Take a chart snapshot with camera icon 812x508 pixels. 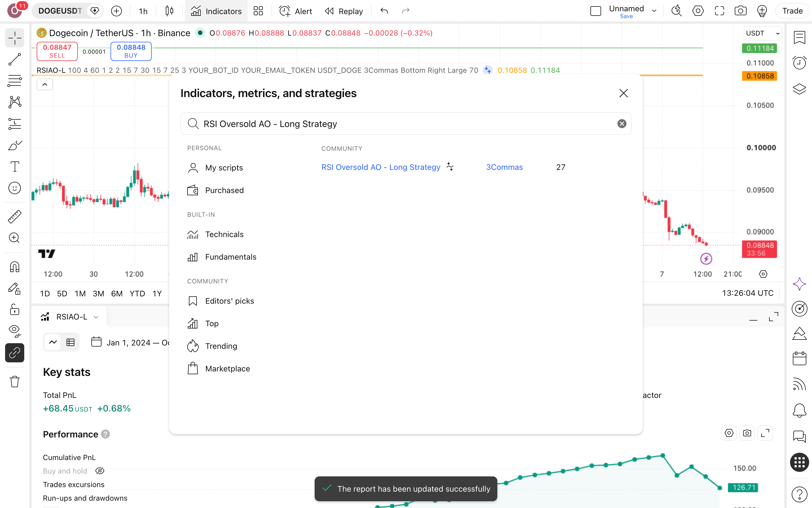click(x=741, y=11)
